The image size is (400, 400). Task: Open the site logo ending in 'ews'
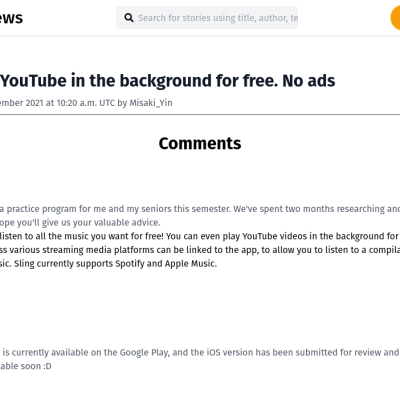pyautogui.click(x=11, y=18)
